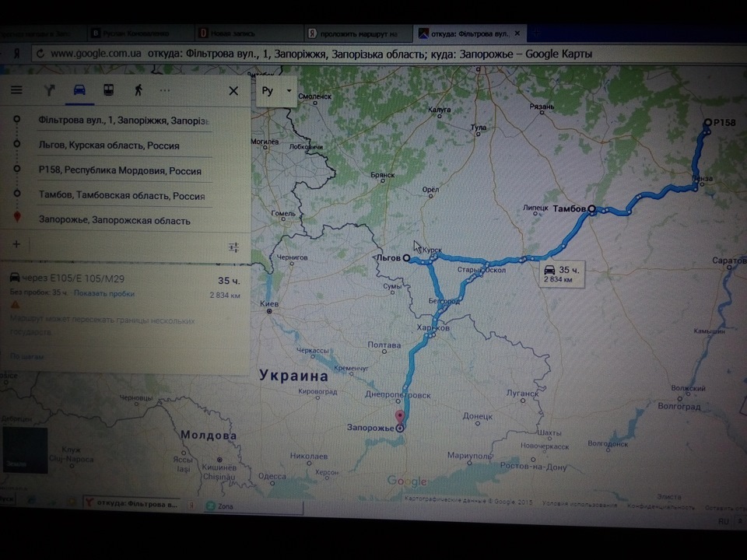Edit the Р158, Республика Мордовия waypoint
The image size is (747, 560).
pyautogui.click(x=124, y=171)
